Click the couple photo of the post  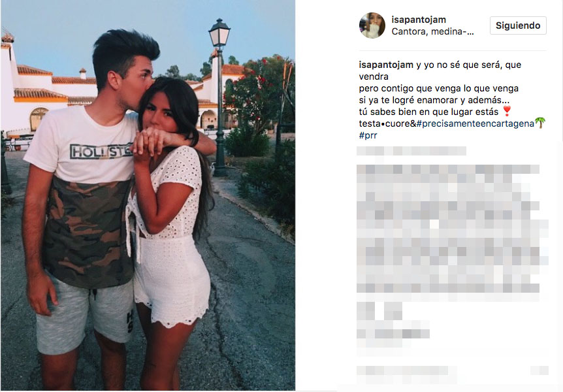click(x=148, y=195)
